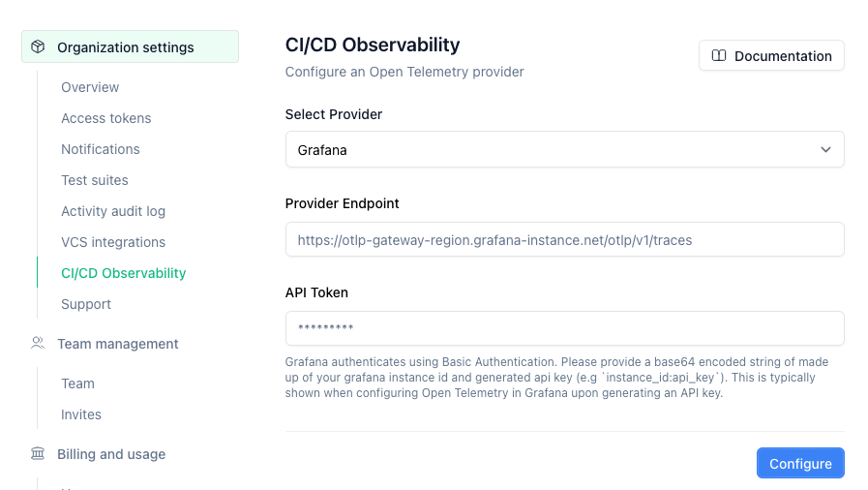The height and width of the screenshot is (490, 868).
Task: Click the Organization settings cube icon
Action: 38,47
